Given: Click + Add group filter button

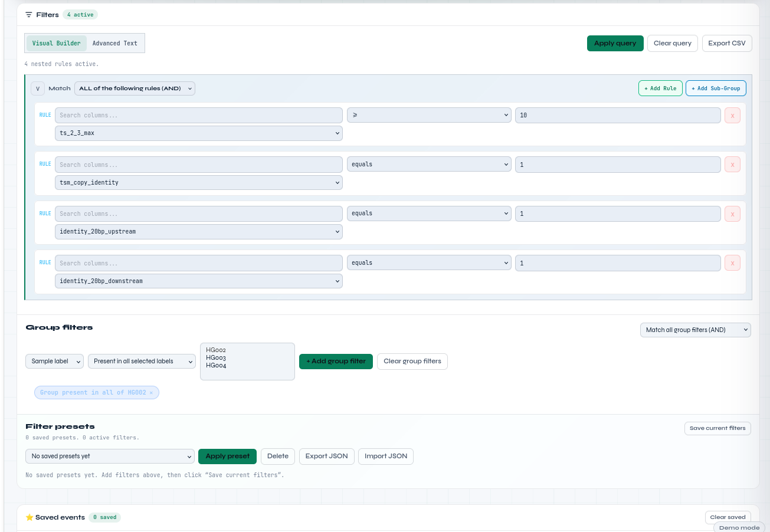Looking at the screenshot, I should tap(336, 361).
